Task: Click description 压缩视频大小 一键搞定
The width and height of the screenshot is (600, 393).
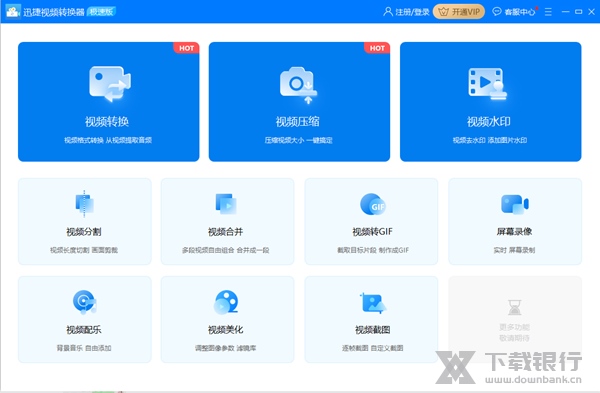Action: (298, 140)
